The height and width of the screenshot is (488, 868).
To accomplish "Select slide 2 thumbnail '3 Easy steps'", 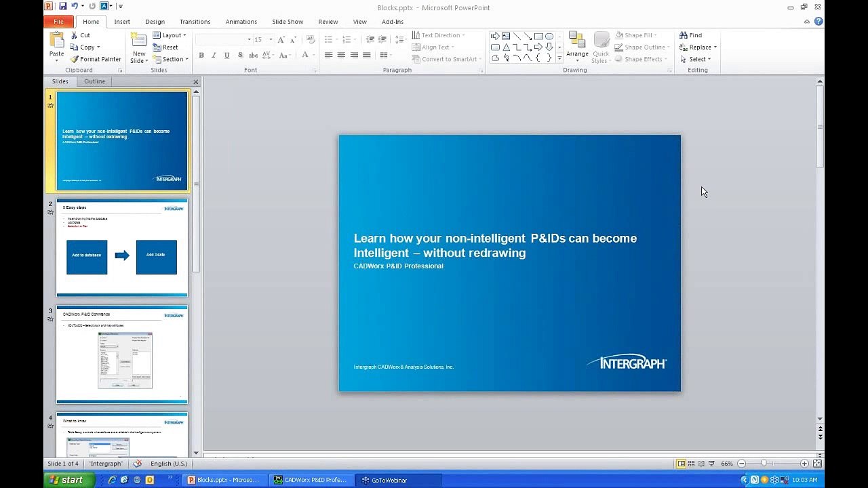I will (x=122, y=248).
